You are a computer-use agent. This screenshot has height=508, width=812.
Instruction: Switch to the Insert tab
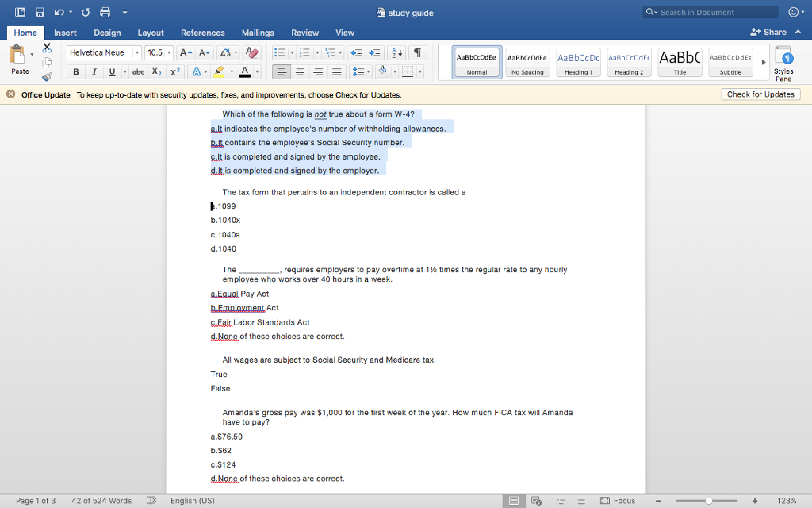coord(65,33)
